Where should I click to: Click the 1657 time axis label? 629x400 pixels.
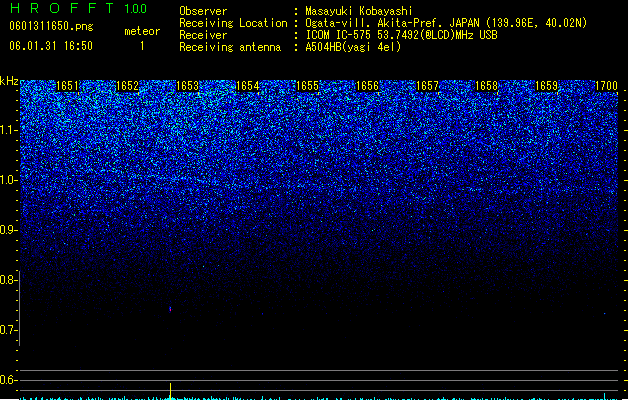click(x=427, y=86)
